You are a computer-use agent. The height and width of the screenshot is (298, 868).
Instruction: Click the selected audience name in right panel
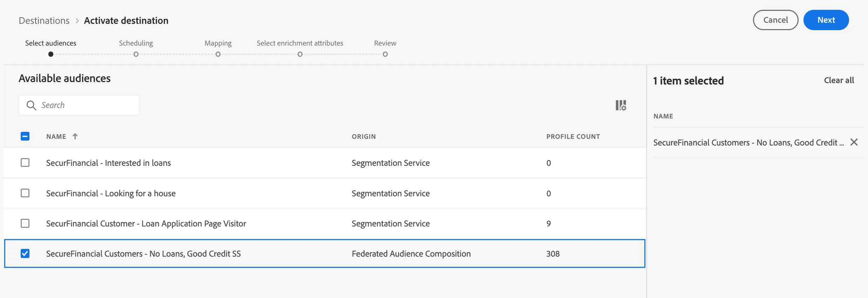pyautogui.click(x=748, y=143)
